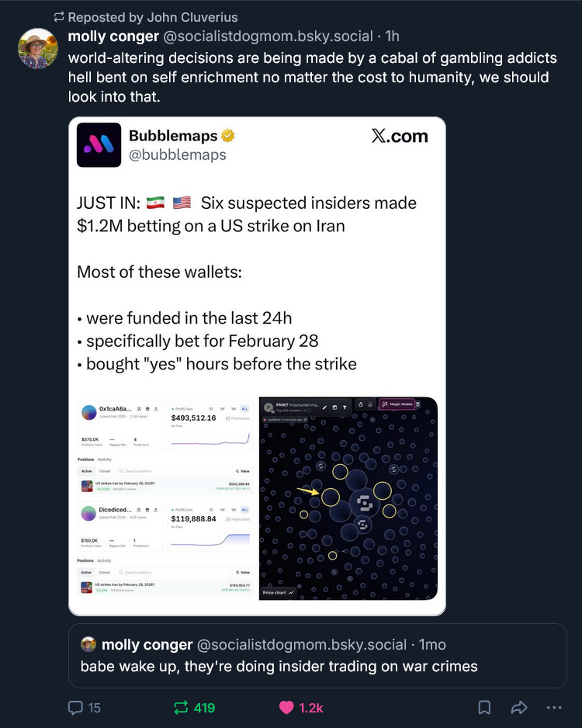Open molly conger's profile avatar on main post
The width and height of the screenshot is (582, 728).
pos(38,48)
